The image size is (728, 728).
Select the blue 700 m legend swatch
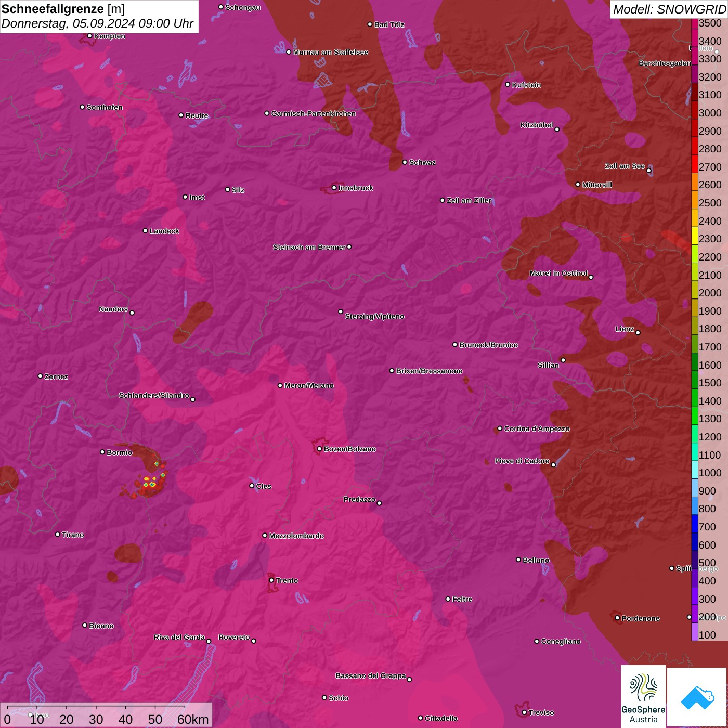(695, 524)
